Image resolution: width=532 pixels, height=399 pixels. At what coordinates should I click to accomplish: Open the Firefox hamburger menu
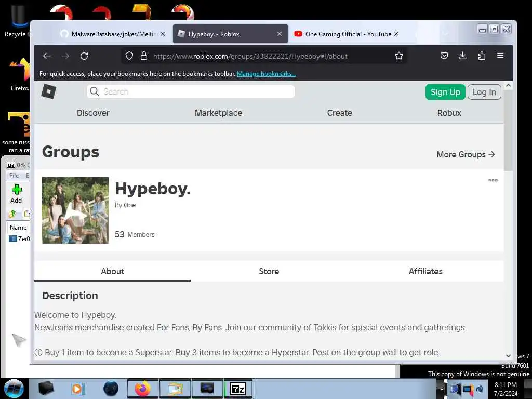(500, 56)
